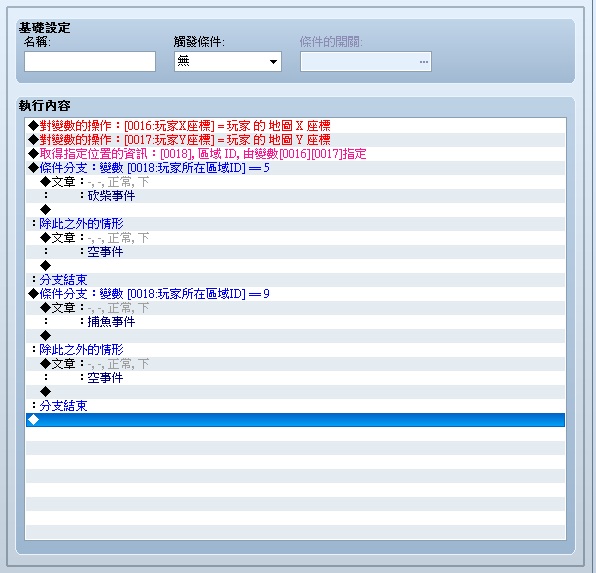Select the 條件分支 line comparing to 9
Viewport: 596px width, 573px height.
[295, 294]
